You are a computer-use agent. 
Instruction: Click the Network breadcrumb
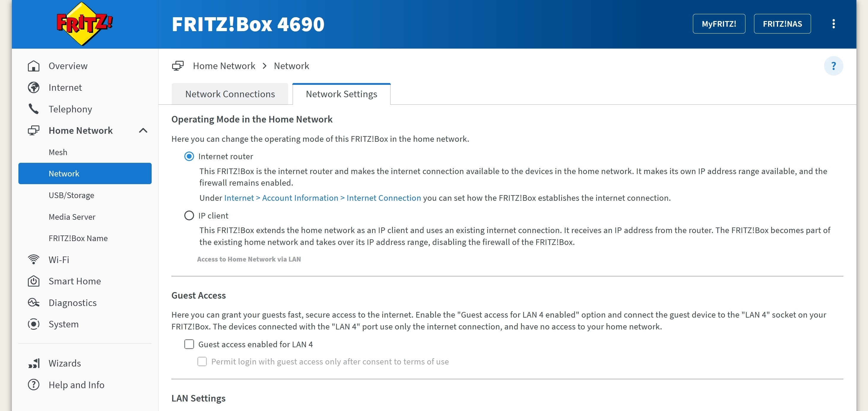291,66
